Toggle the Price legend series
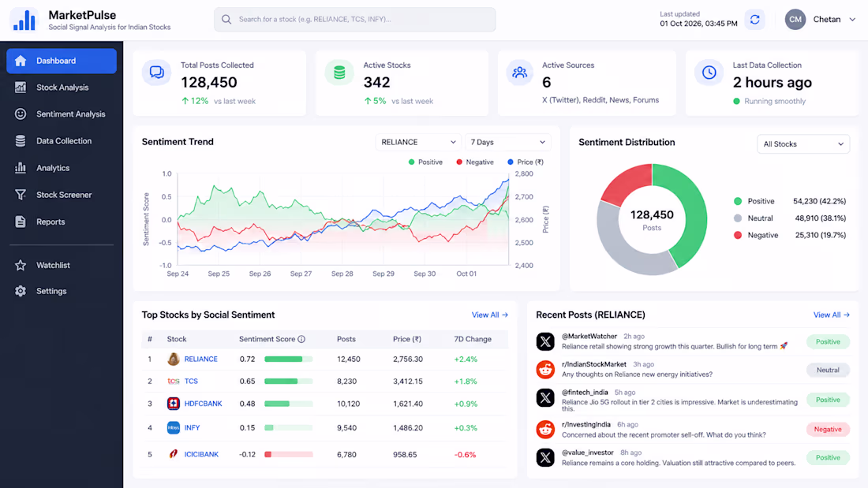The height and width of the screenshot is (488, 868). pyautogui.click(x=526, y=162)
